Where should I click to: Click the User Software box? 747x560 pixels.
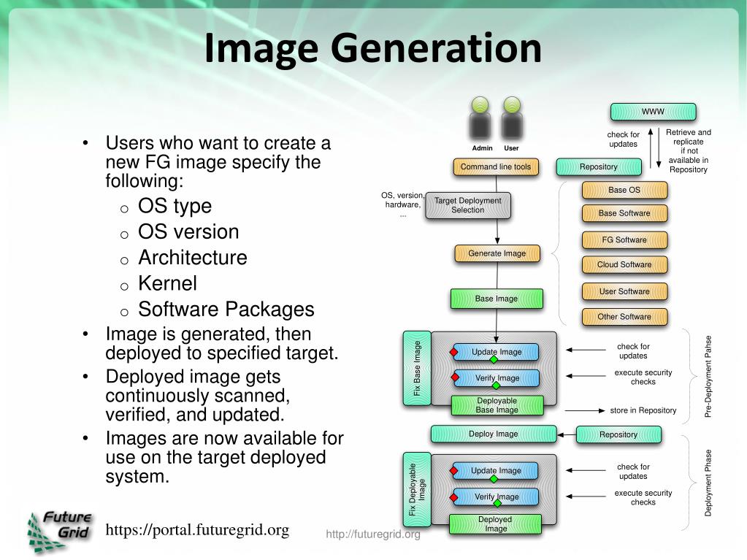click(x=624, y=292)
